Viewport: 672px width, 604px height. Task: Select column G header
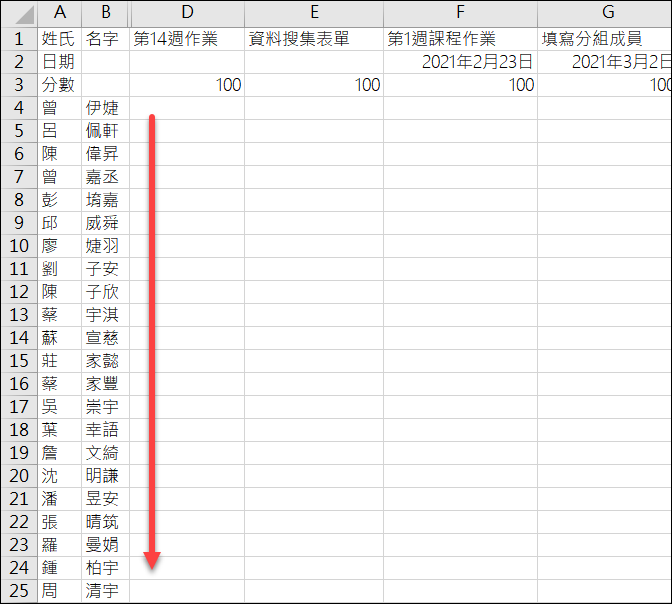pyautogui.click(x=605, y=13)
